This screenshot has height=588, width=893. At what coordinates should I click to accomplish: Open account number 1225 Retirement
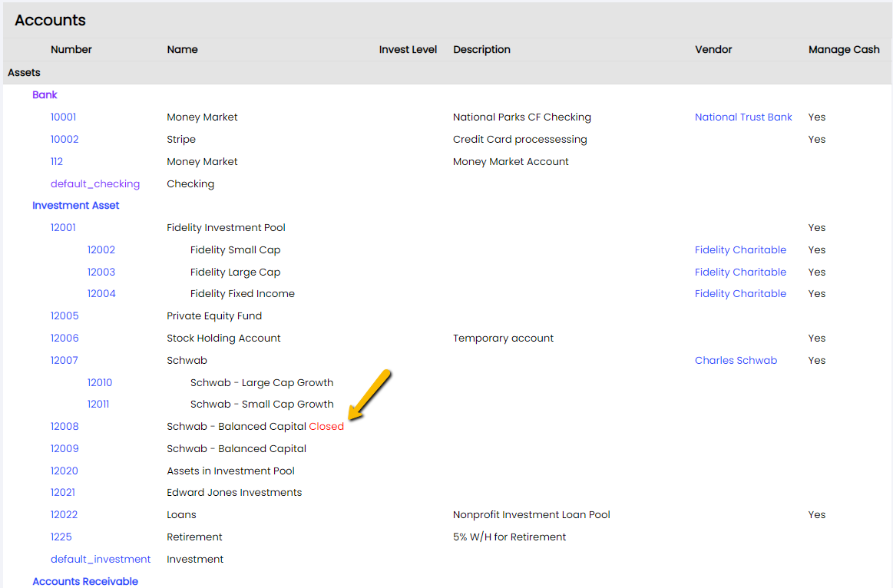(x=61, y=537)
